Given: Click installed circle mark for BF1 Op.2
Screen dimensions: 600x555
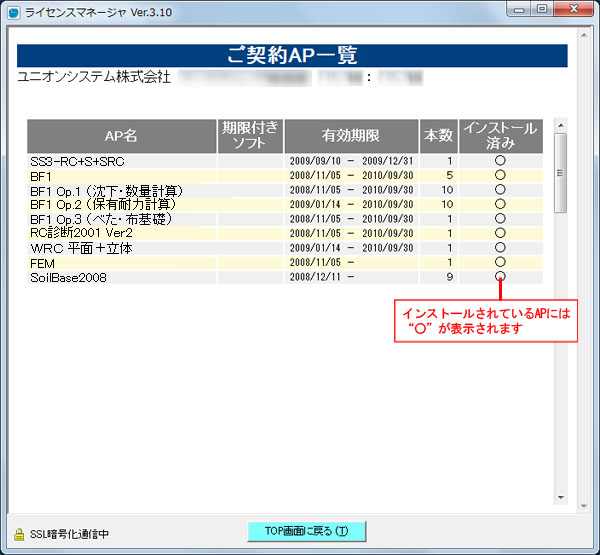Looking at the screenshot, I should (501, 204).
